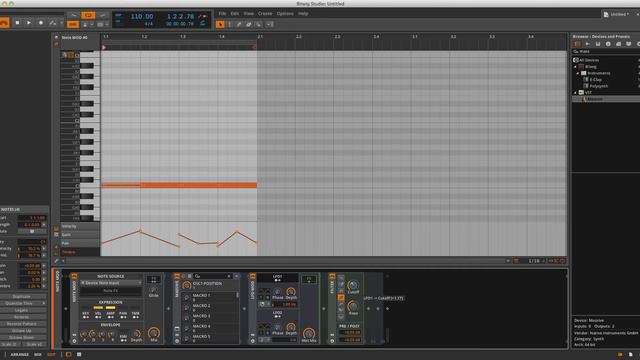This screenshot has height=360, width=640.
Task: Toggle the Massive device power button
Action: coord(177,276)
